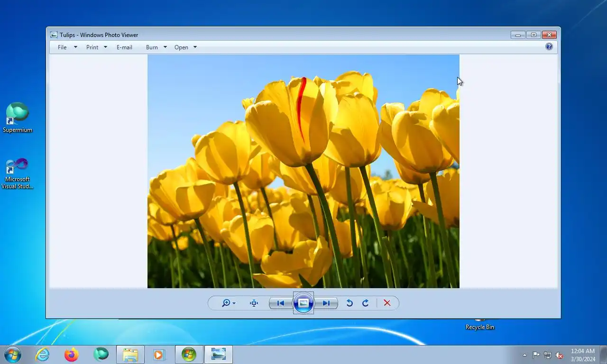Expand the Open dropdown arrow
The height and width of the screenshot is (364, 607).
[195, 47]
